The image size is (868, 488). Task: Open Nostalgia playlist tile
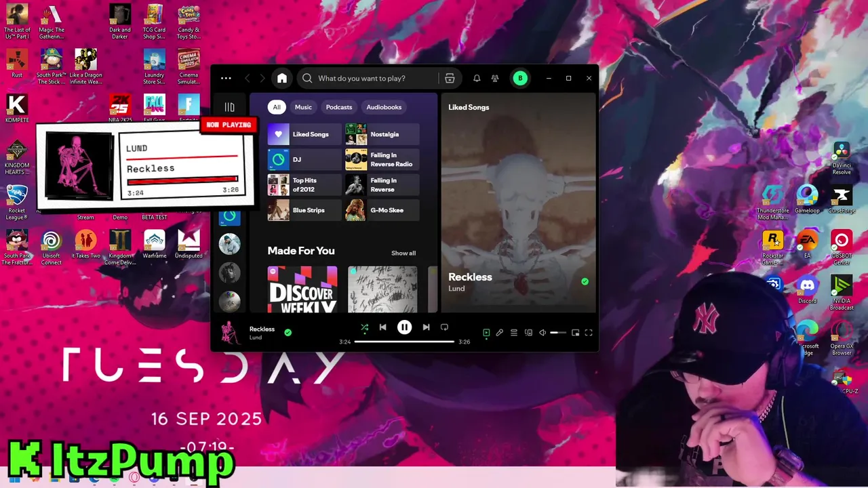point(382,134)
